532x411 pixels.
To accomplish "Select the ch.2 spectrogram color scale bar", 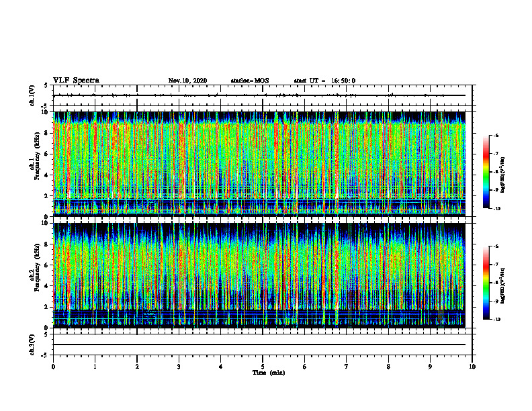I will pos(486,283).
